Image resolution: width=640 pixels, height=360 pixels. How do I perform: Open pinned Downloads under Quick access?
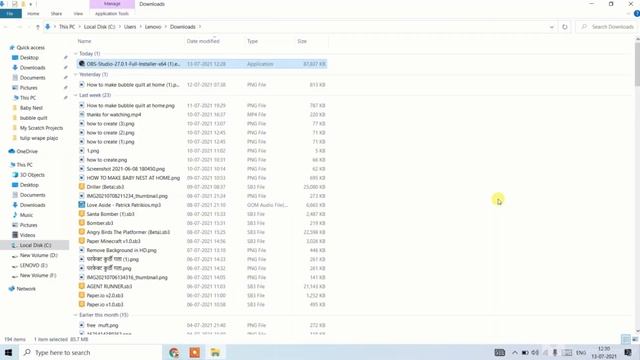32,68
